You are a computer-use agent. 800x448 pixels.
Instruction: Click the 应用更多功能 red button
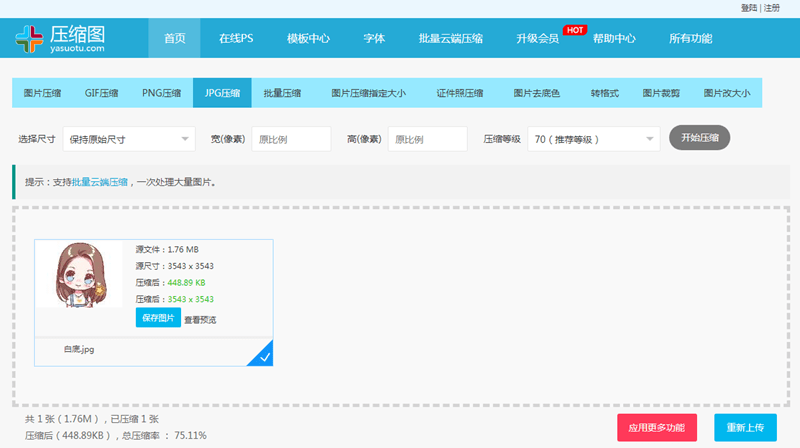click(x=657, y=428)
